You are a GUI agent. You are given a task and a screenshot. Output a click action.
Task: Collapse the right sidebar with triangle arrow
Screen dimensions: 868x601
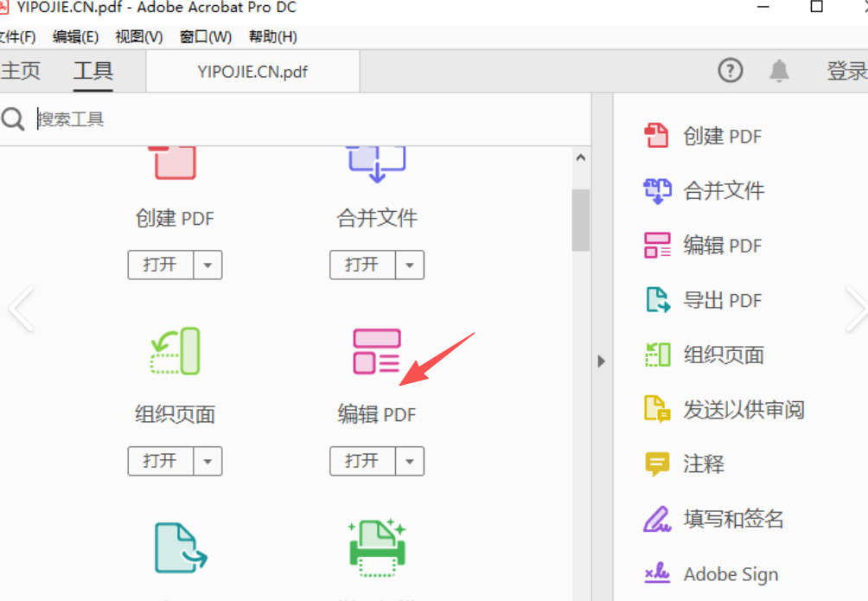[x=602, y=361]
